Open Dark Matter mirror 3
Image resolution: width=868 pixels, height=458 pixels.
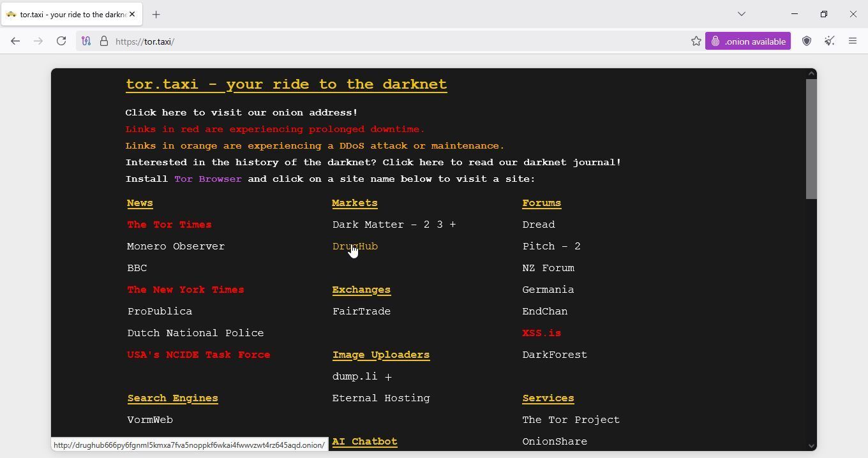440,225
